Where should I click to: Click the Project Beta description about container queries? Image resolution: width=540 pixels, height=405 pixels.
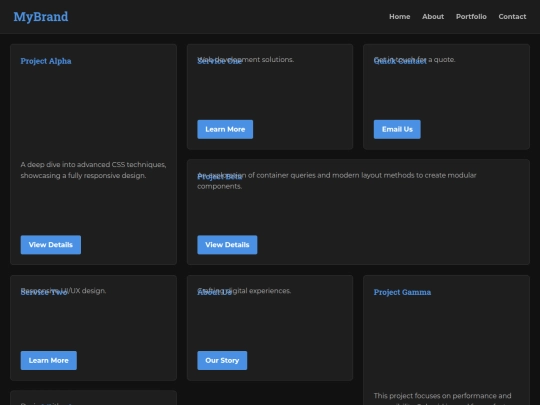337,180
